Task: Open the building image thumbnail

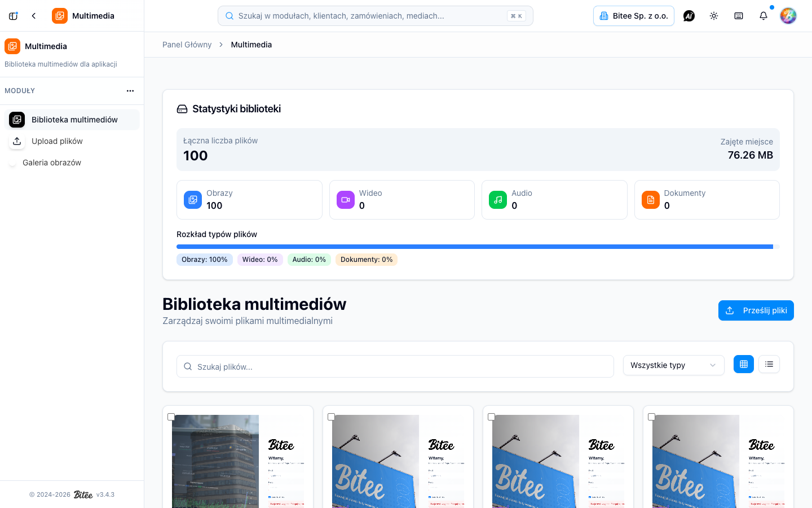Action: tap(238, 461)
